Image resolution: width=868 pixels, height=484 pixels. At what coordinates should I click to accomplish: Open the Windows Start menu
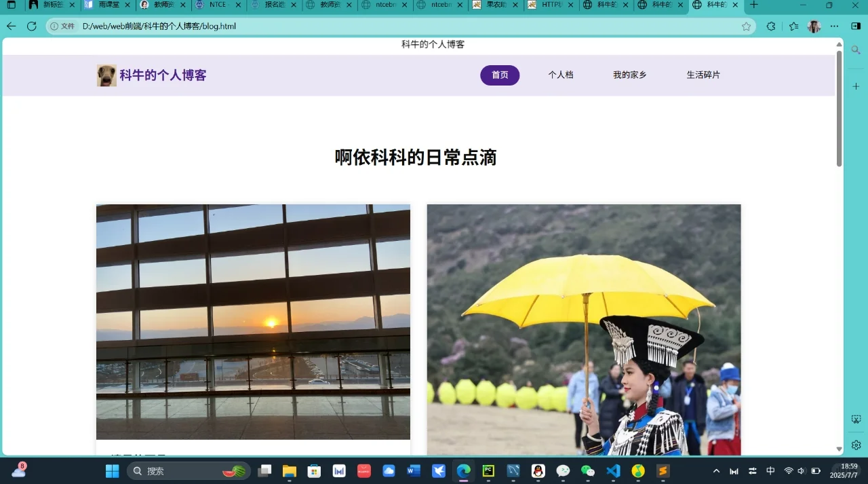pos(113,471)
